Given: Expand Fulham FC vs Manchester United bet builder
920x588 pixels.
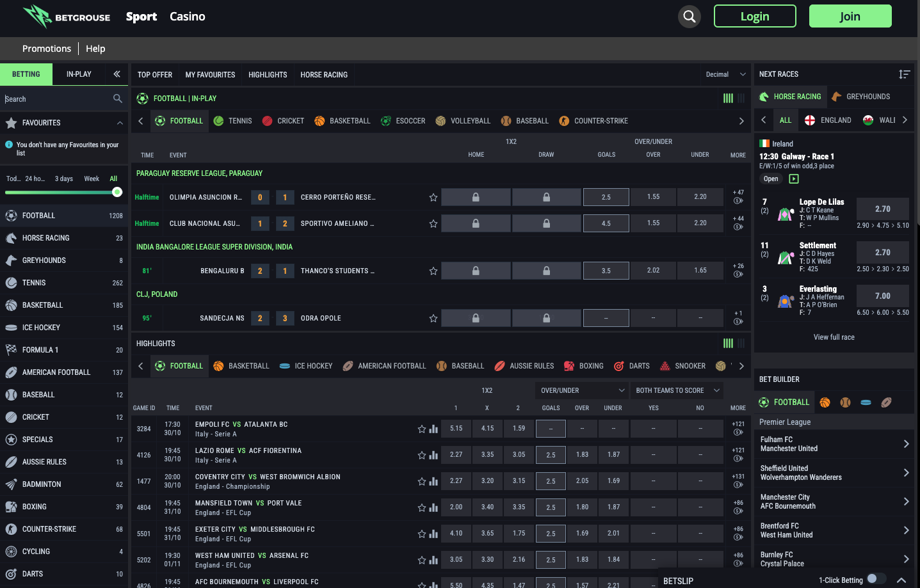Looking at the screenshot, I should tap(906, 444).
